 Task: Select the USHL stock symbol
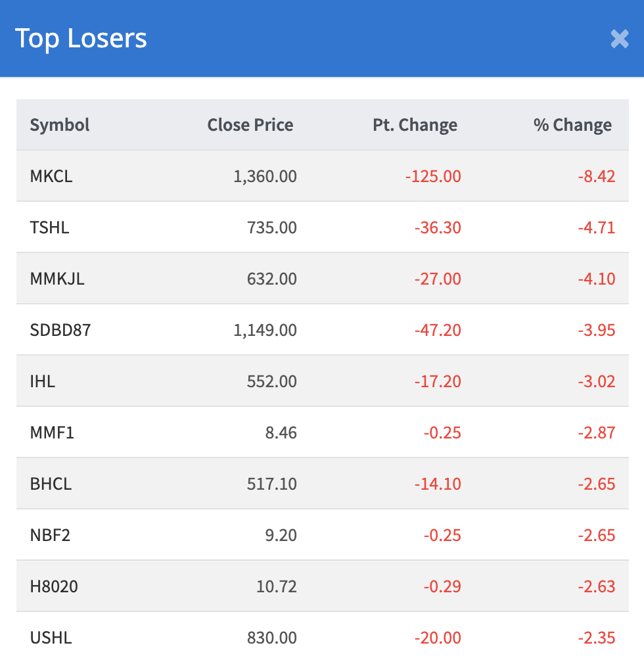(51, 638)
